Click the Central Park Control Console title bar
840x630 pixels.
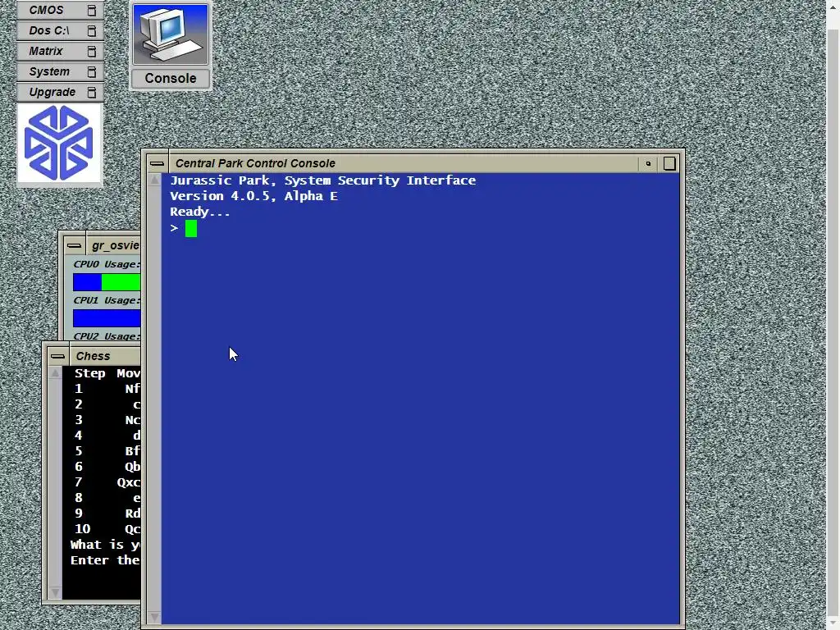pos(404,163)
